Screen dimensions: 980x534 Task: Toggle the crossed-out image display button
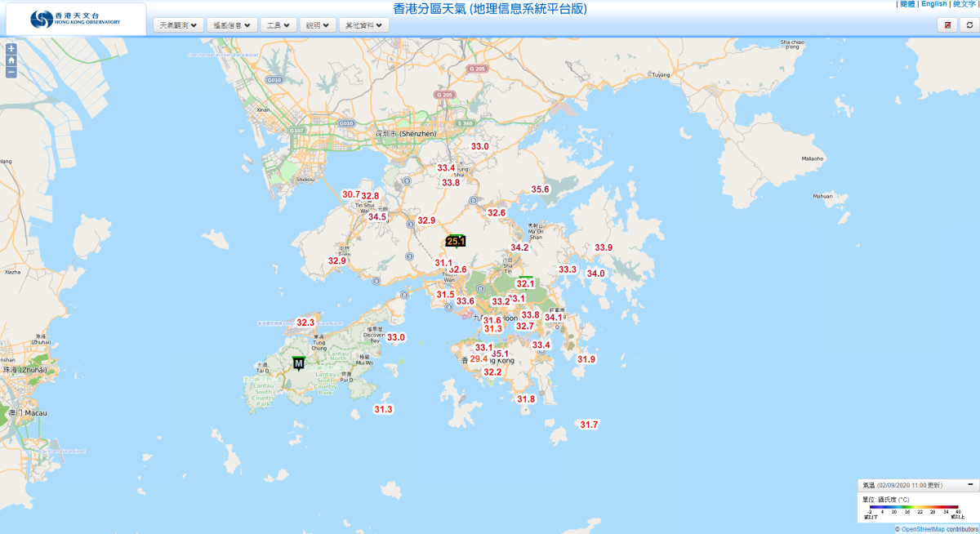click(x=947, y=25)
